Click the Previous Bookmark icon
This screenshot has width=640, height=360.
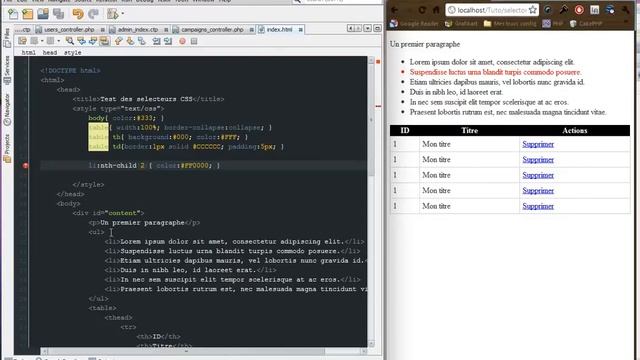tap(118, 41)
